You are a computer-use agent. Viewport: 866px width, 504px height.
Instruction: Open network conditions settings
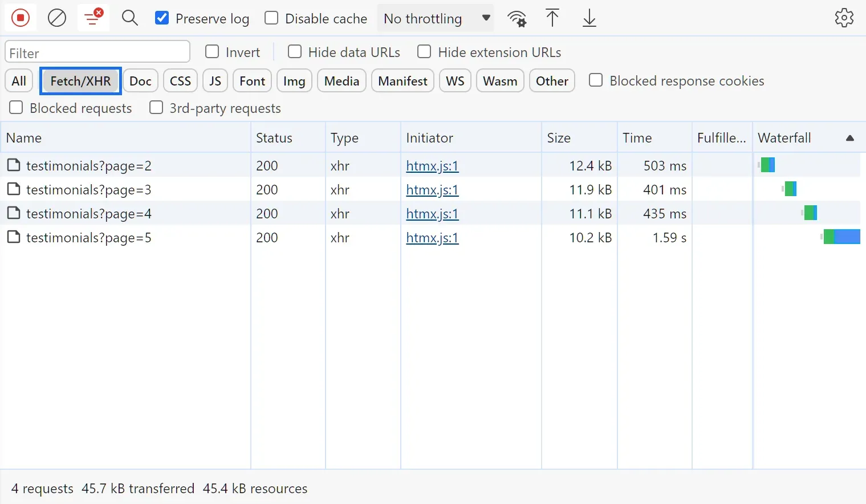coord(517,18)
